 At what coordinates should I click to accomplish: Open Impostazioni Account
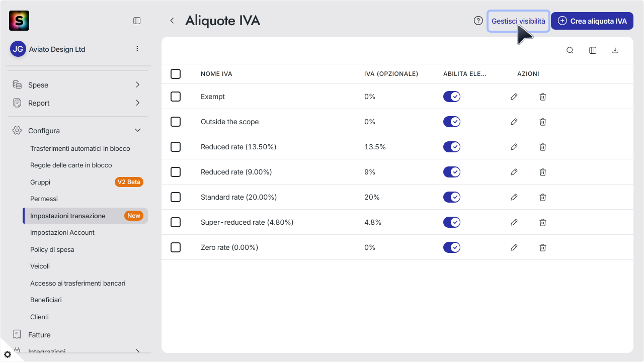62,232
